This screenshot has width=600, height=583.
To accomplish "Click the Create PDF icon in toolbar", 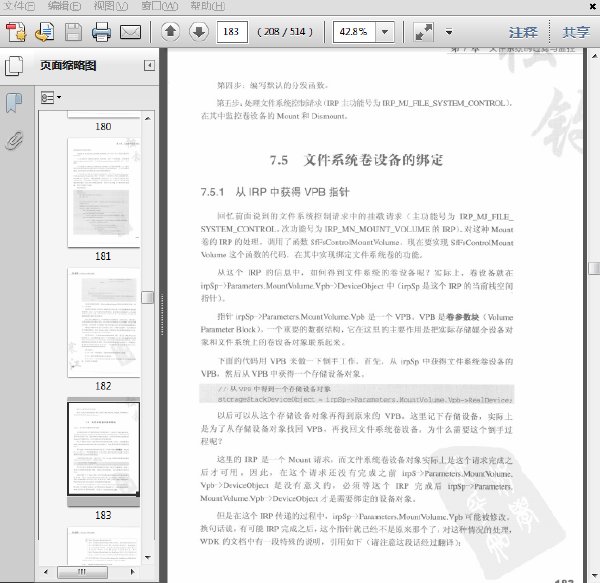I will pyautogui.click(x=16, y=32).
